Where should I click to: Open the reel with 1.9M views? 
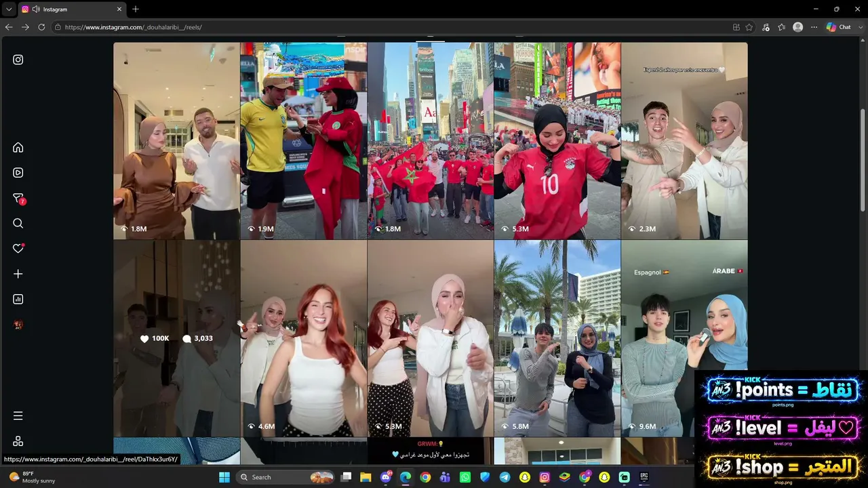(x=304, y=141)
